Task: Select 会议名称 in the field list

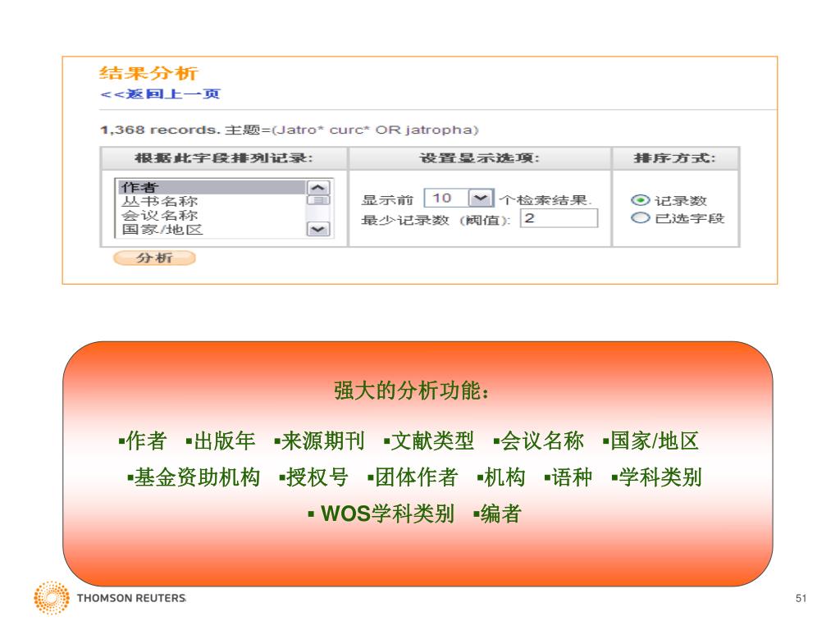Action: point(211,216)
